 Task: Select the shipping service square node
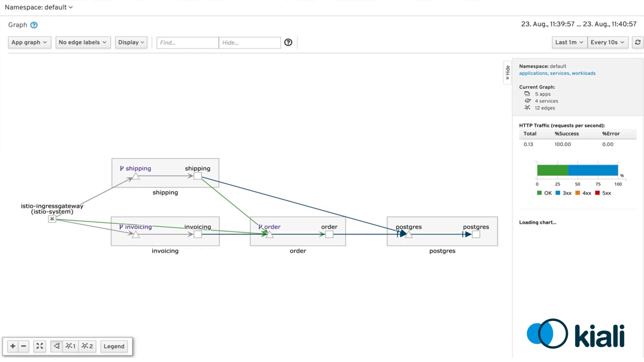(198, 176)
